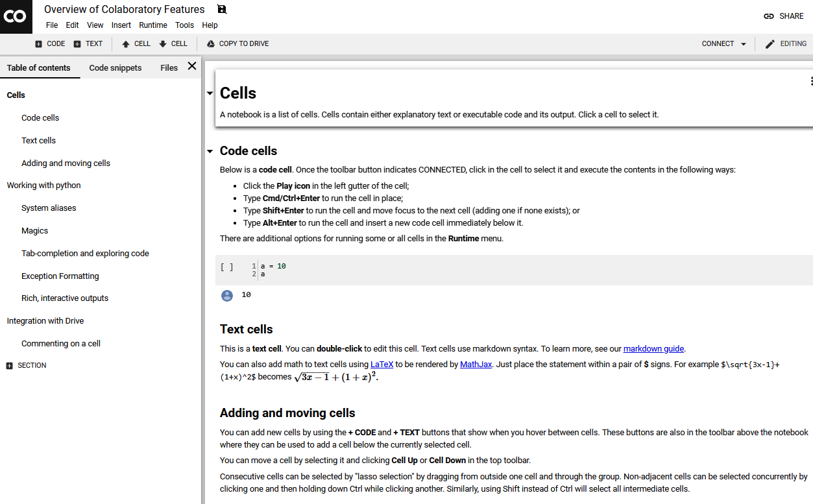This screenshot has height=504, width=813.
Task: Move cell down with down-arrow CELL
Action: [x=173, y=44]
